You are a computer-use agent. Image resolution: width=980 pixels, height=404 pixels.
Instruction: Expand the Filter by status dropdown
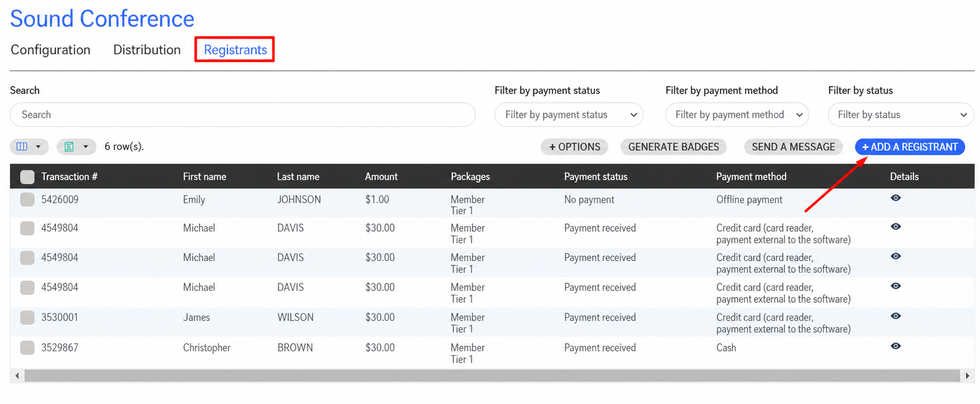(901, 115)
